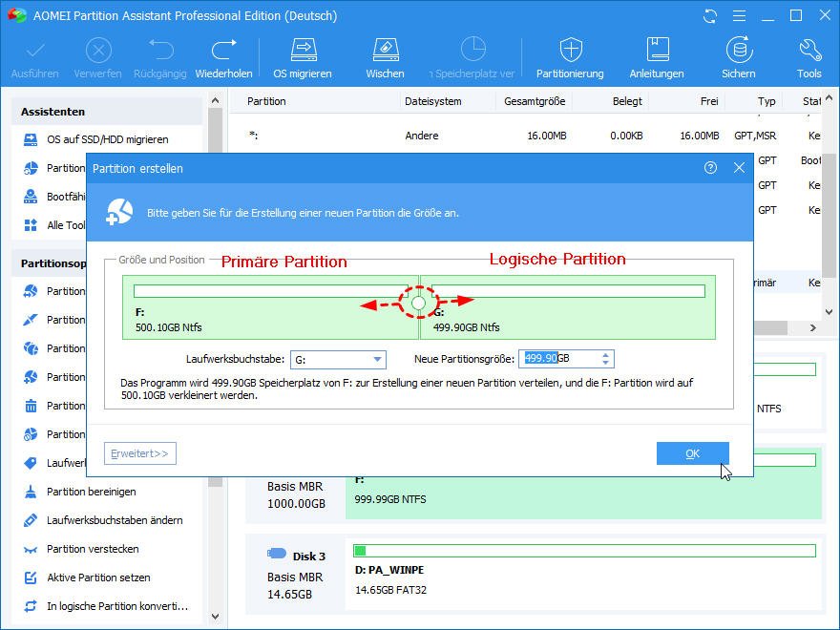Screen dimensions: 840x630
Task: Open the Wischen wipe tool
Action: 386,57
